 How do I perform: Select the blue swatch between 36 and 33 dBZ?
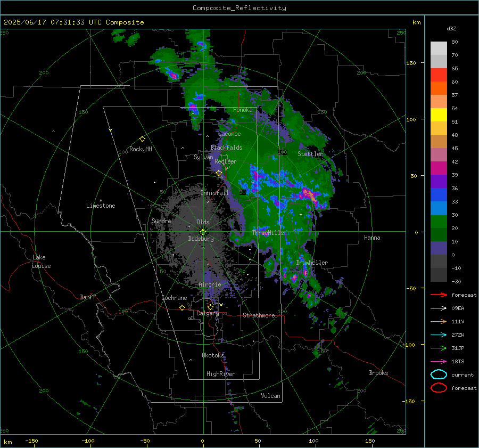click(x=439, y=195)
